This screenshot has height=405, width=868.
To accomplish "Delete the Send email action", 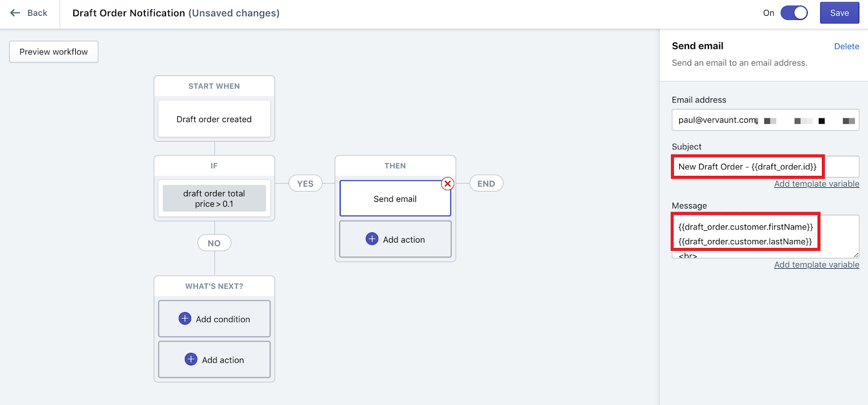I will click(846, 47).
